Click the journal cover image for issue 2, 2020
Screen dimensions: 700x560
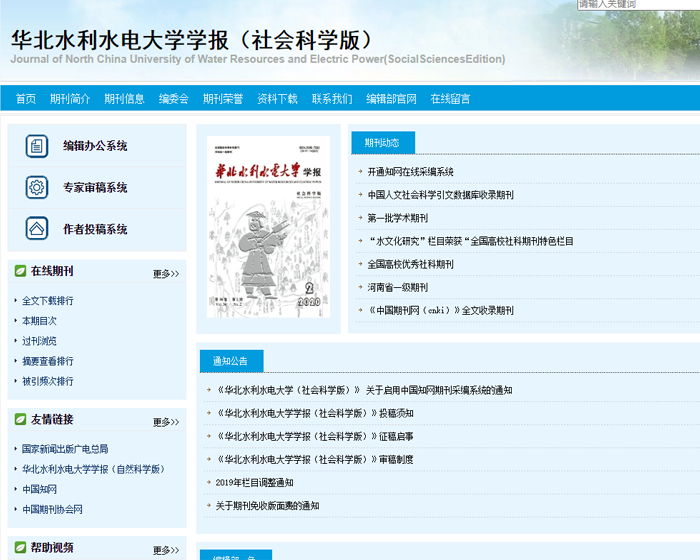pos(268,227)
